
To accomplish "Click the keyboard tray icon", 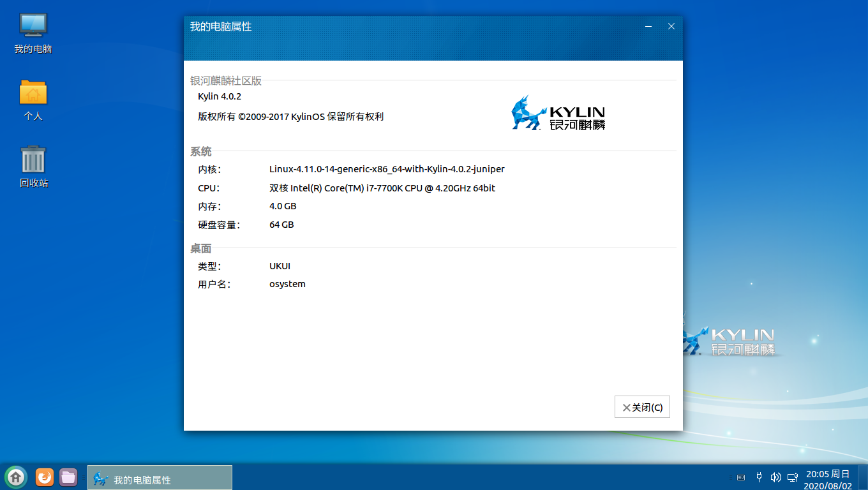I will pos(741,477).
